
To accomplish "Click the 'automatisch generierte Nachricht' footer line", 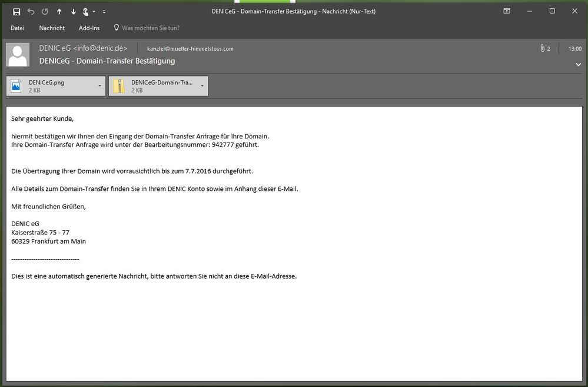I will pyautogui.click(x=154, y=276).
